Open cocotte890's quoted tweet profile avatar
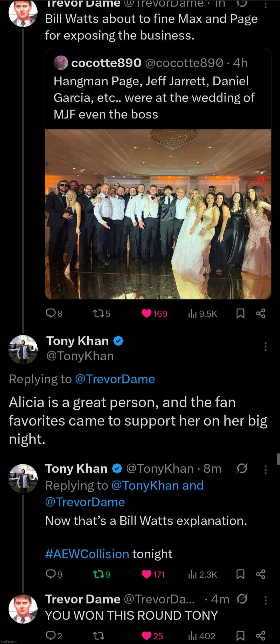This screenshot has width=280, height=644. tap(61, 63)
